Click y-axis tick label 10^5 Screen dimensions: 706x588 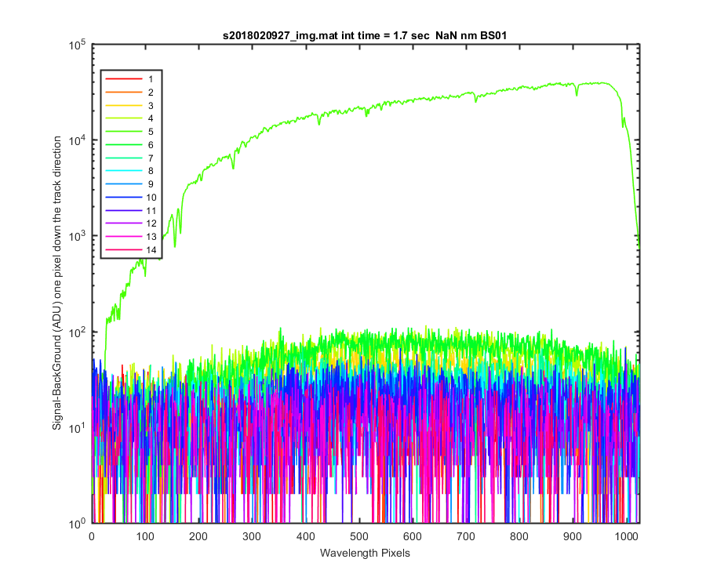[77, 45]
